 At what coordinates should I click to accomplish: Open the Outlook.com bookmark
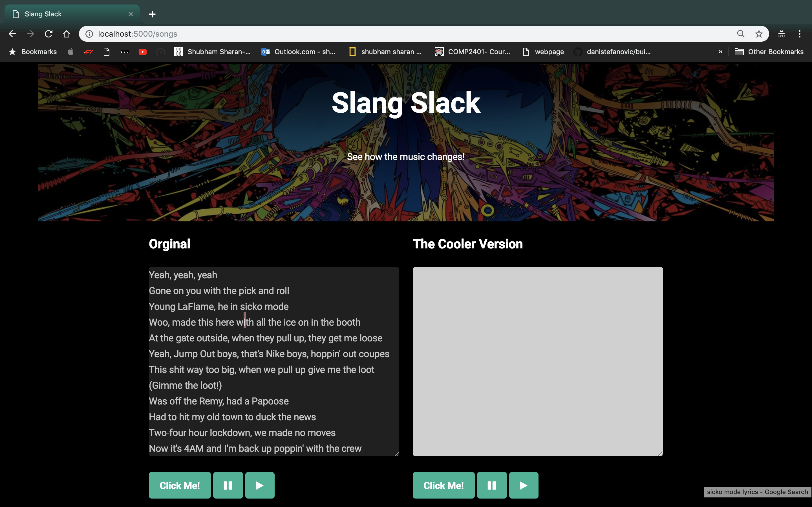click(x=298, y=52)
